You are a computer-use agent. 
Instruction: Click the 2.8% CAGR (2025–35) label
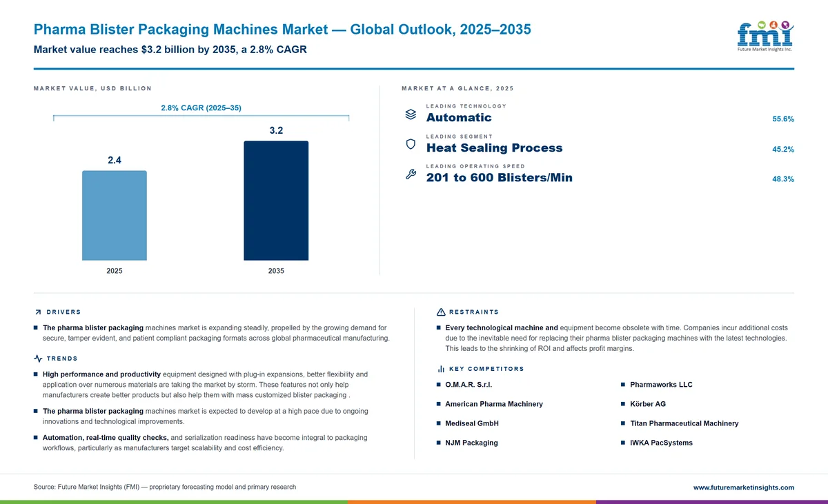point(201,108)
